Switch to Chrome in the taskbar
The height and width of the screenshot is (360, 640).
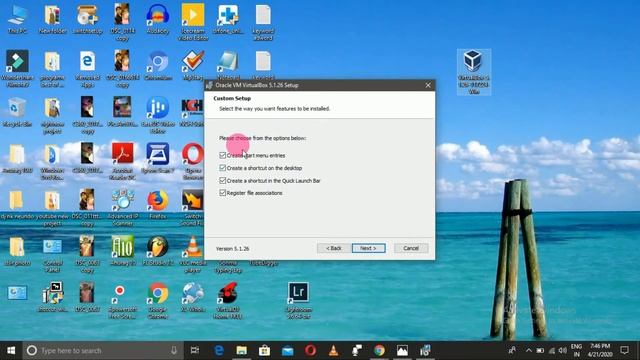point(379,350)
